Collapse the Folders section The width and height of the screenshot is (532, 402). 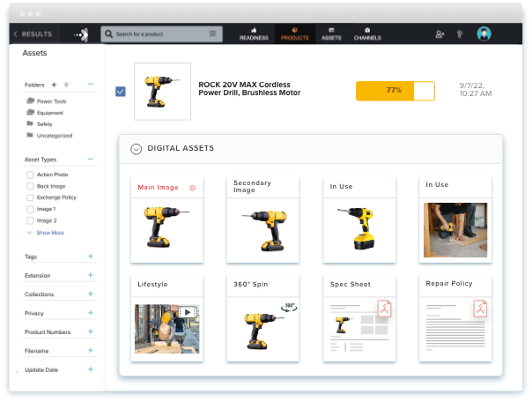click(90, 84)
